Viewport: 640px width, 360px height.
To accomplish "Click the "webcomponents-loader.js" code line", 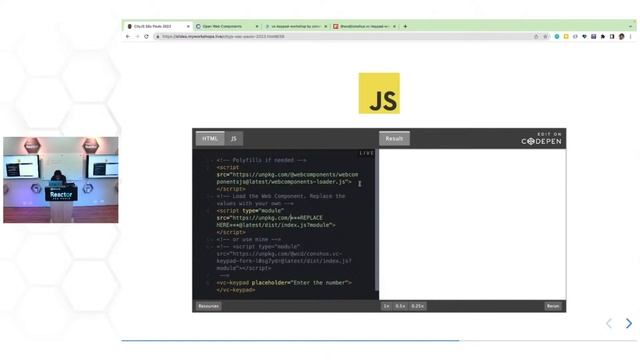I will [x=284, y=182].
